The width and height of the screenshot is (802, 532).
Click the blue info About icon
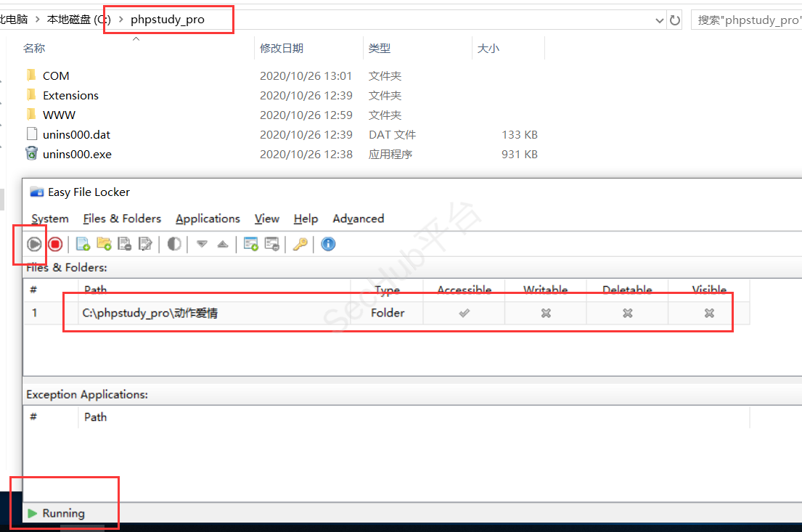(x=328, y=244)
